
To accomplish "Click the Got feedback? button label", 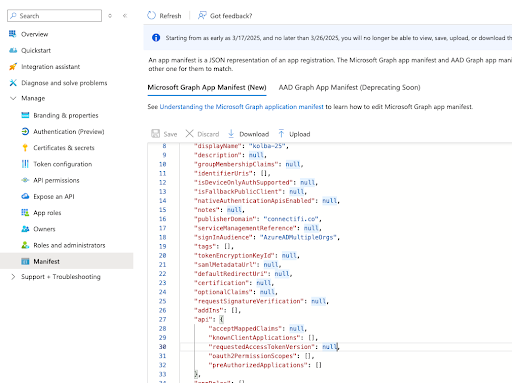I will [231, 16].
